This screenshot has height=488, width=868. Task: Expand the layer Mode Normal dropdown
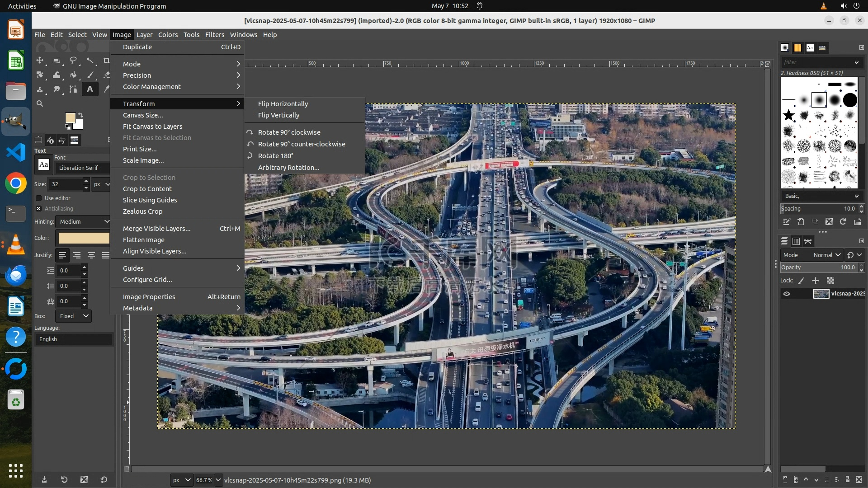pos(826,255)
